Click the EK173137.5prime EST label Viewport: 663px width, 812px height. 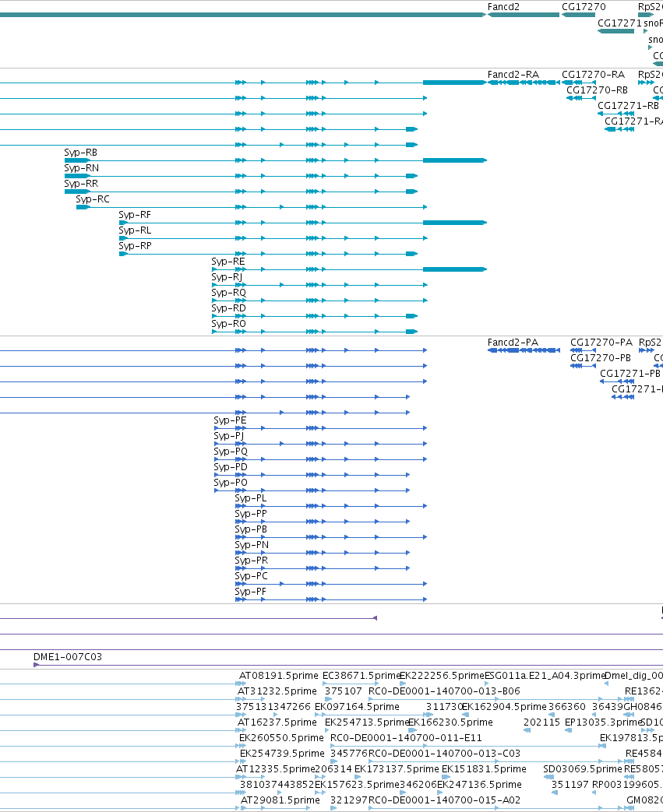coord(397,768)
